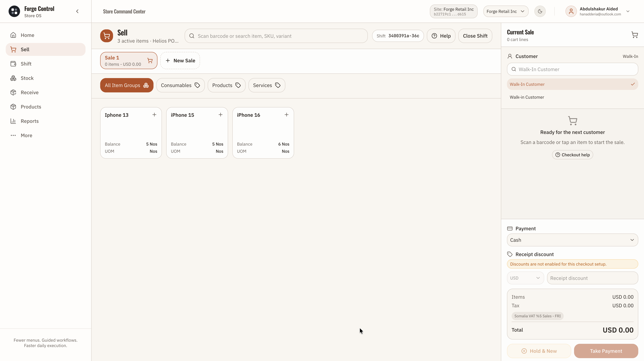Click the Close Shift button
644x361 pixels.
pos(475,36)
